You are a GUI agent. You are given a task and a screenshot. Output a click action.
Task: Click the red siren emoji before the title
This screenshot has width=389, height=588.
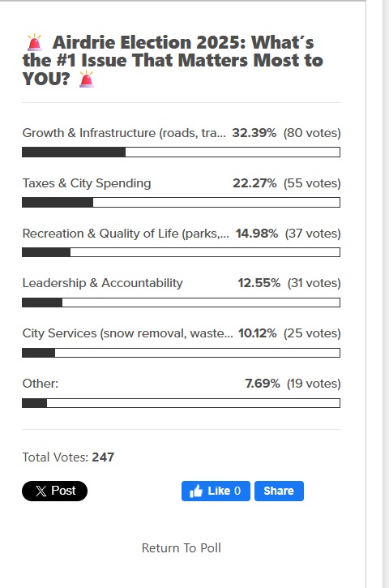pos(35,42)
